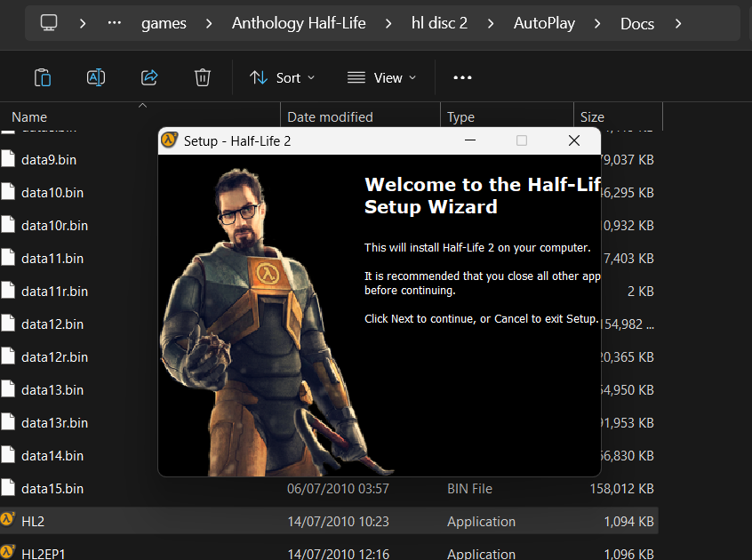Viewport: 752px width, 560px height.
Task: Click the Half-Life lambda icon in Setup title bar
Action: (x=169, y=140)
